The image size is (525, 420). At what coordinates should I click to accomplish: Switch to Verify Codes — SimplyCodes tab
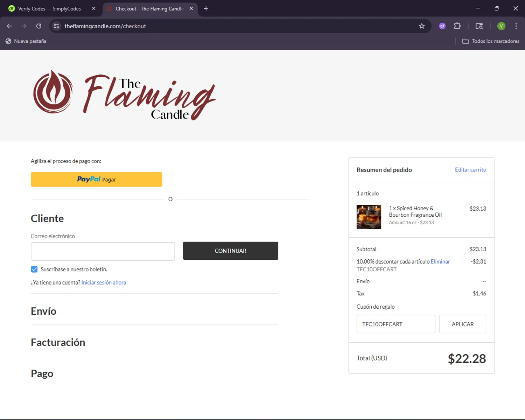coord(49,9)
